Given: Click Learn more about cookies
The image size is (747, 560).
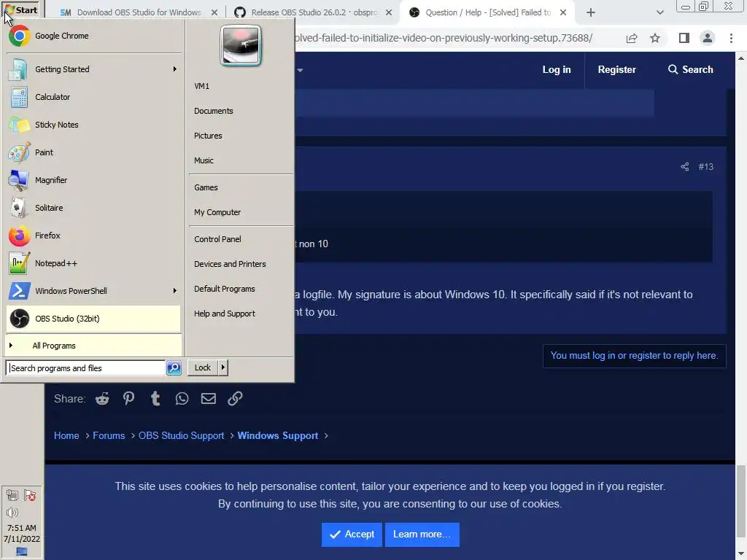Looking at the screenshot, I should click(x=422, y=534).
